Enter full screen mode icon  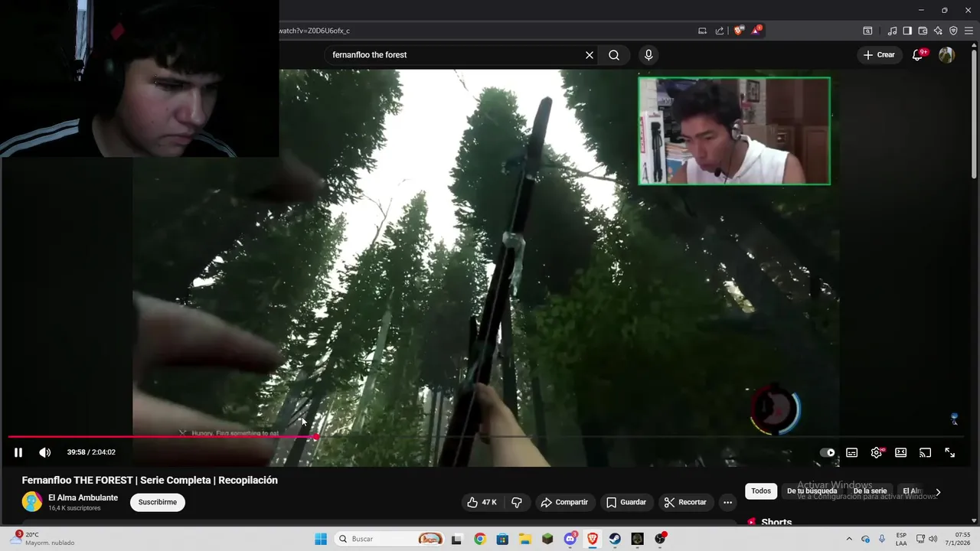tap(949, 452)
